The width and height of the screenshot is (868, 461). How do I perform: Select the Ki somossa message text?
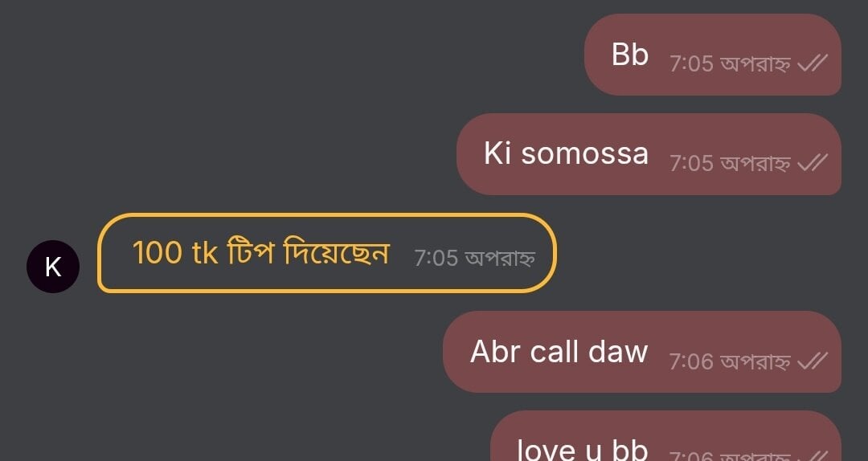coord(566,153)
